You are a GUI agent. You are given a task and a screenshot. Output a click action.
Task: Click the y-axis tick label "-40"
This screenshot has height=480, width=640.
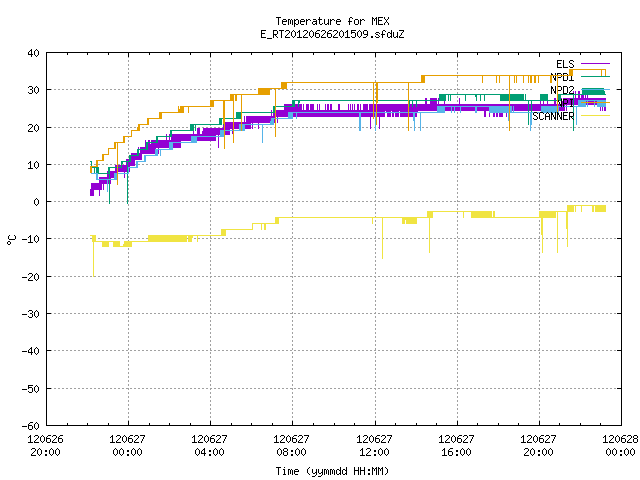(31, 351)
